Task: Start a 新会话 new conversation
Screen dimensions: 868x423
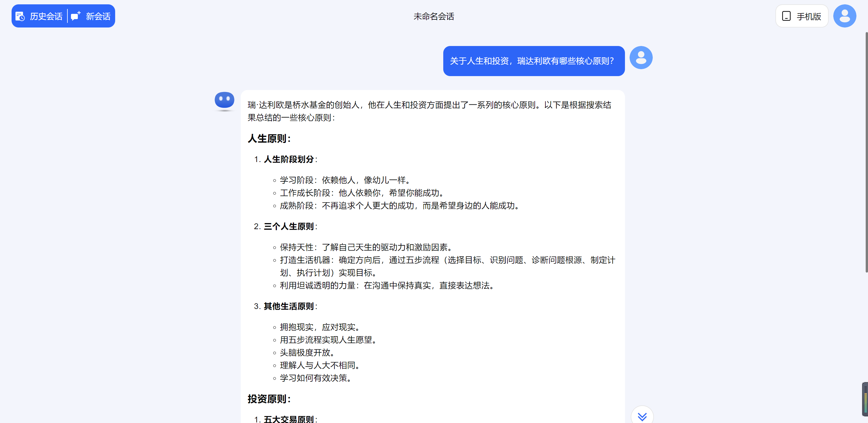Action: [98, 16]
